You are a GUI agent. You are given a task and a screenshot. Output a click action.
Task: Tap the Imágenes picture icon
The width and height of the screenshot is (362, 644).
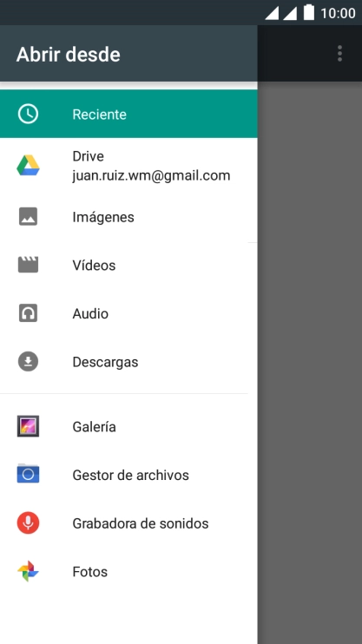28,216
